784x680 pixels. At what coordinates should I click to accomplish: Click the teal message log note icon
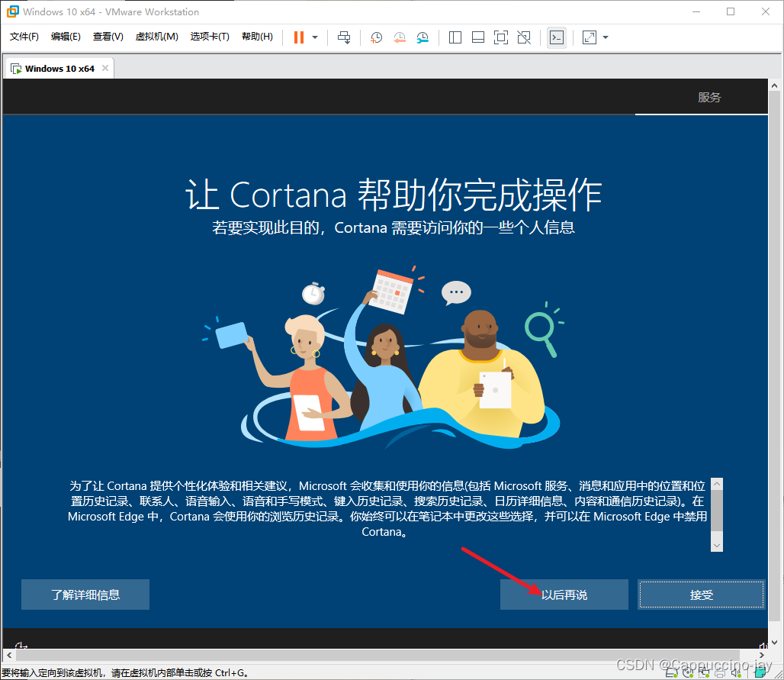coord(760,672)
